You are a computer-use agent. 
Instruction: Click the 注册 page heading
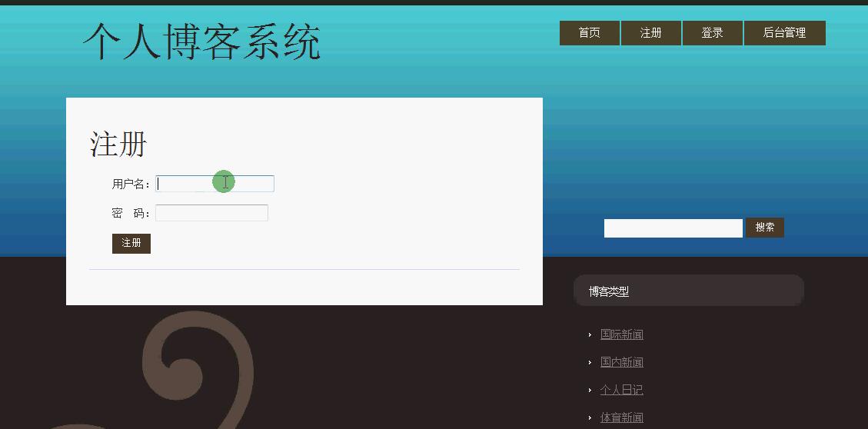point(118,145)
